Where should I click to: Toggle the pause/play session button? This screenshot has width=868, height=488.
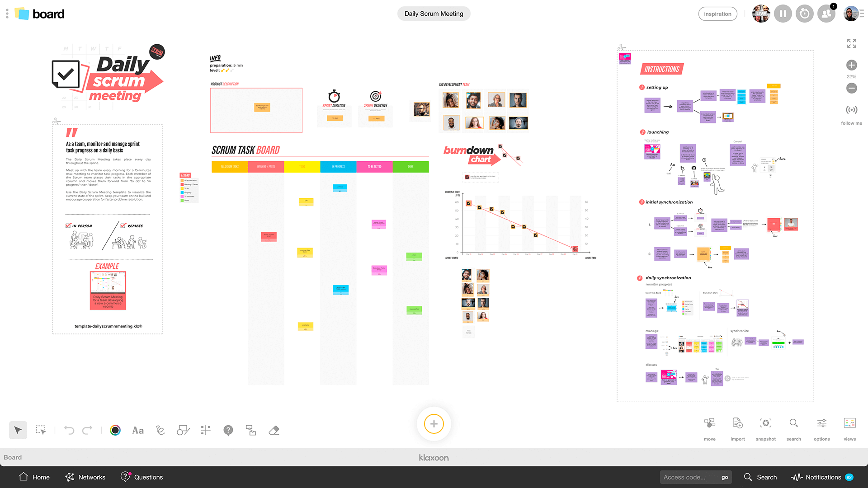coord(783,14)
